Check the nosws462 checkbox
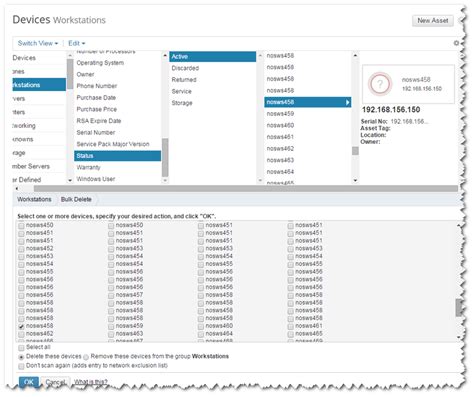Image resolution: width=474 pixels, height=397 pixels. tap(21, 334)
